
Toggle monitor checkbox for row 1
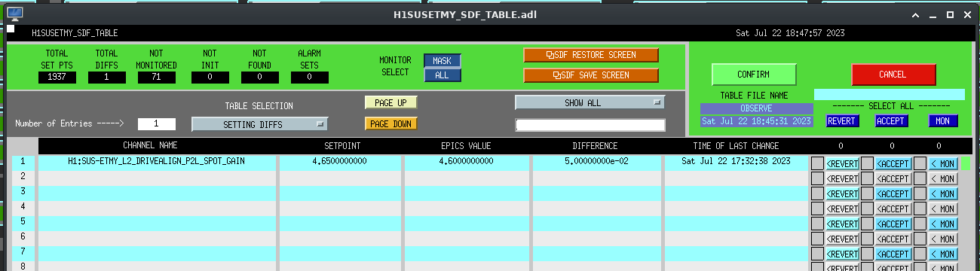[x=920, y=163]
